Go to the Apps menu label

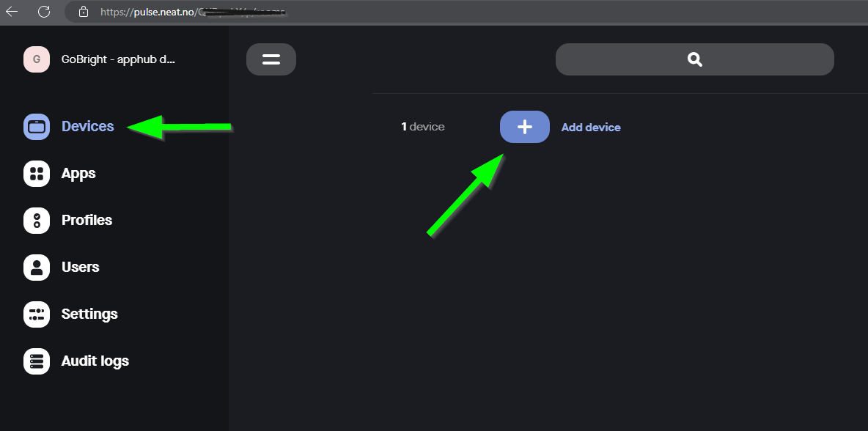pos(78,174)
